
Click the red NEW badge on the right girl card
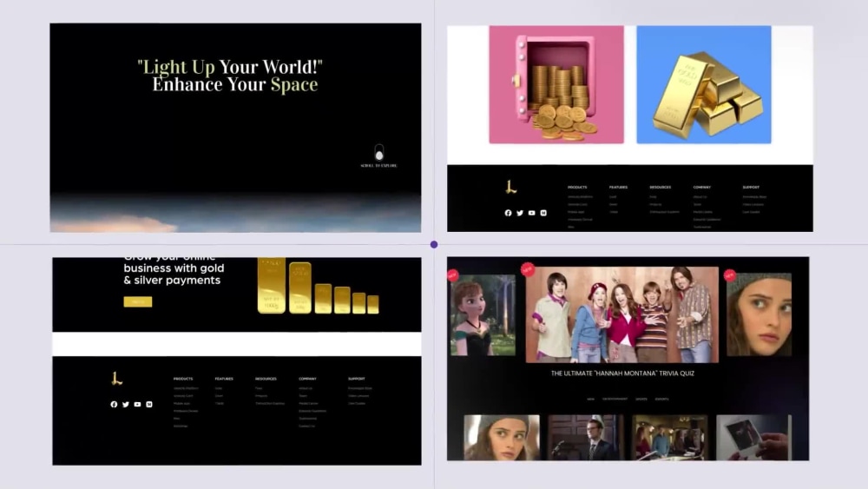coord(730,275)
